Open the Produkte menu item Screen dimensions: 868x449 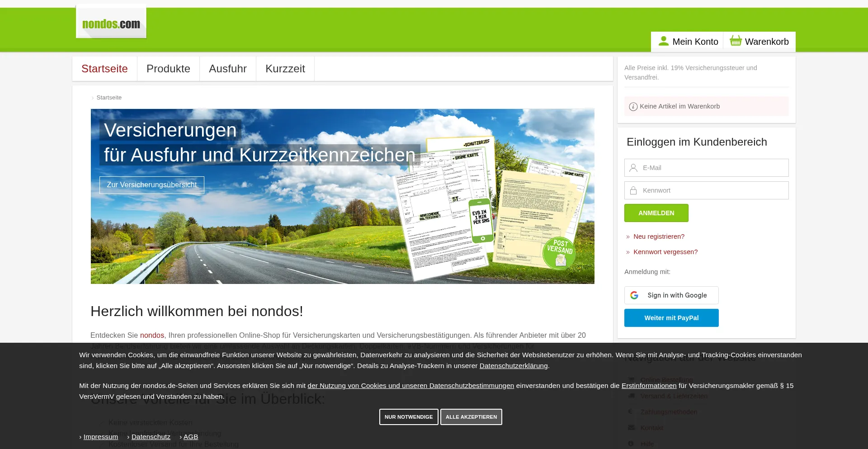tap(168, 69)
